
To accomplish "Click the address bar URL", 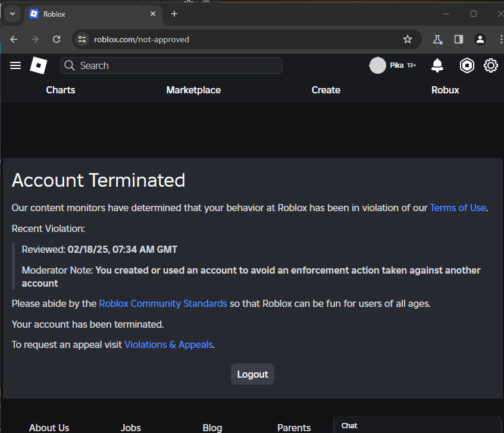I will (x=142, y=39).
